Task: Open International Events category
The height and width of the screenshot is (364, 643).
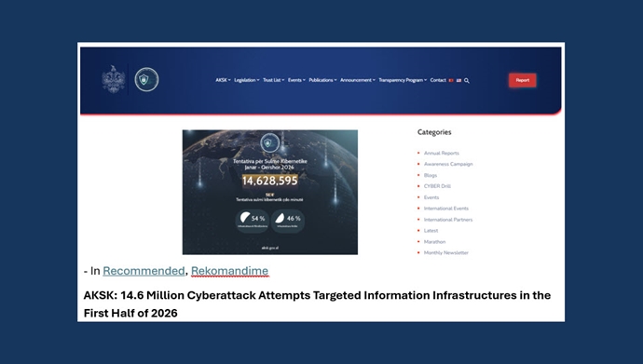Action: coord(446,209)
